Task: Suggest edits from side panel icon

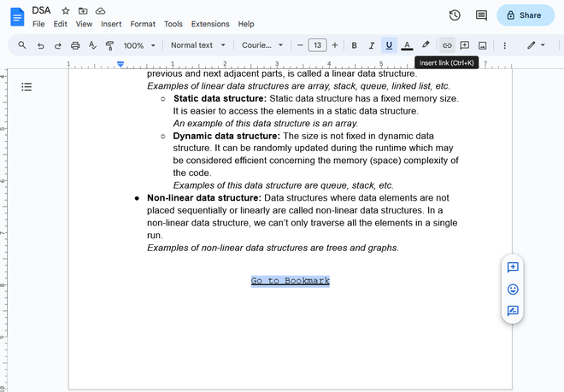Action: coord(513,311)
